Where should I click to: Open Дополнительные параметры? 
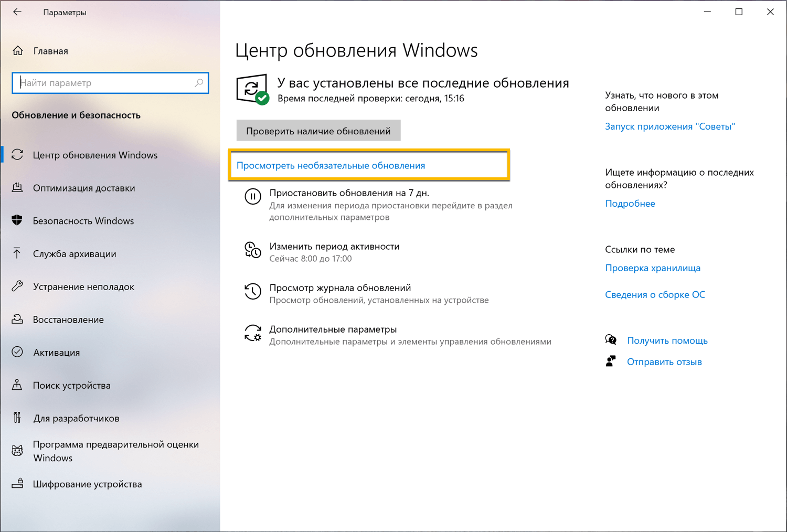[333, 329]
